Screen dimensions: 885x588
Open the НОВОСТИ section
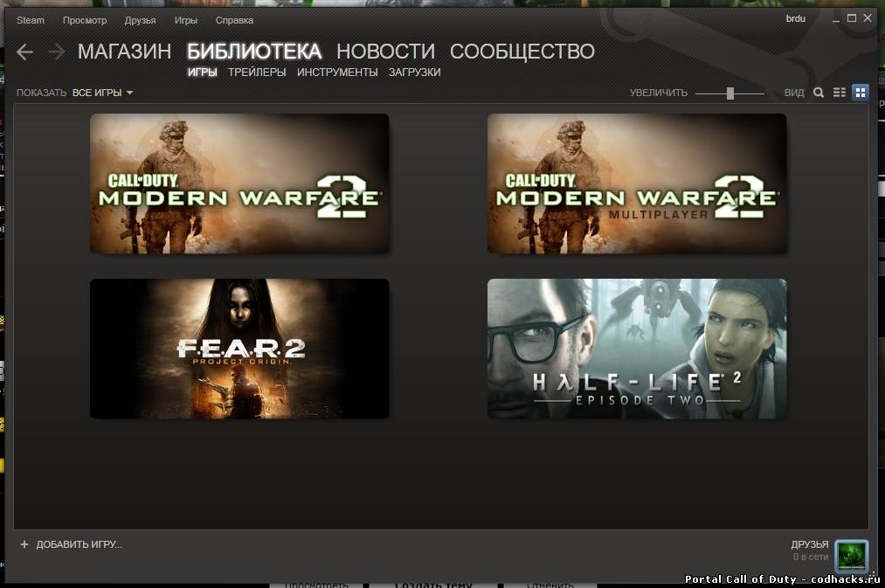click(385, 52)
